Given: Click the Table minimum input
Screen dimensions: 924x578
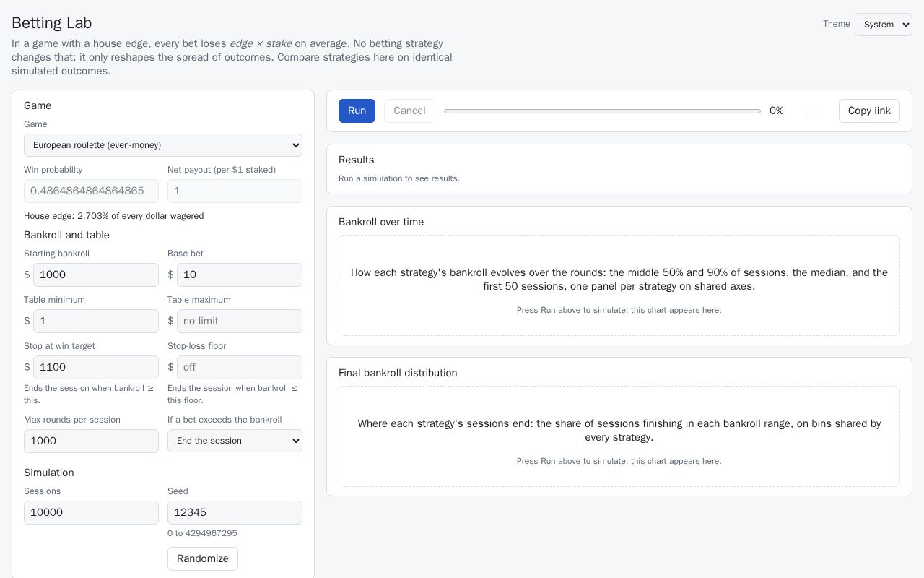Looking at the screenshot, I should point(96,321).
